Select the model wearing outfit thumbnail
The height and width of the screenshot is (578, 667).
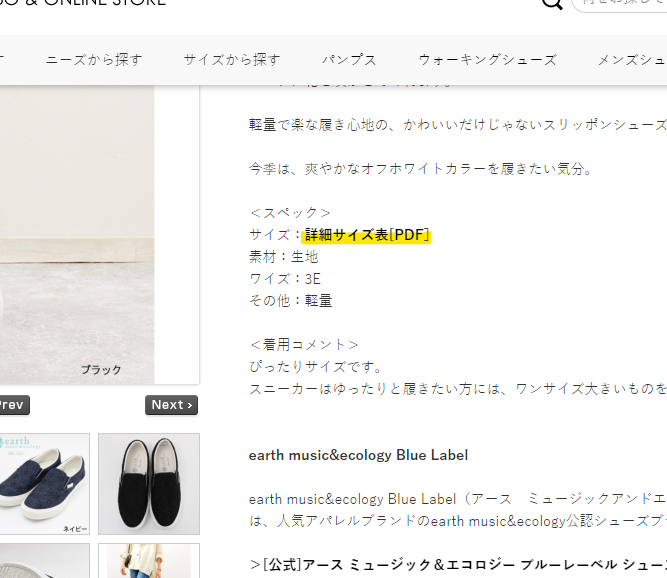[x=149, y=561]
